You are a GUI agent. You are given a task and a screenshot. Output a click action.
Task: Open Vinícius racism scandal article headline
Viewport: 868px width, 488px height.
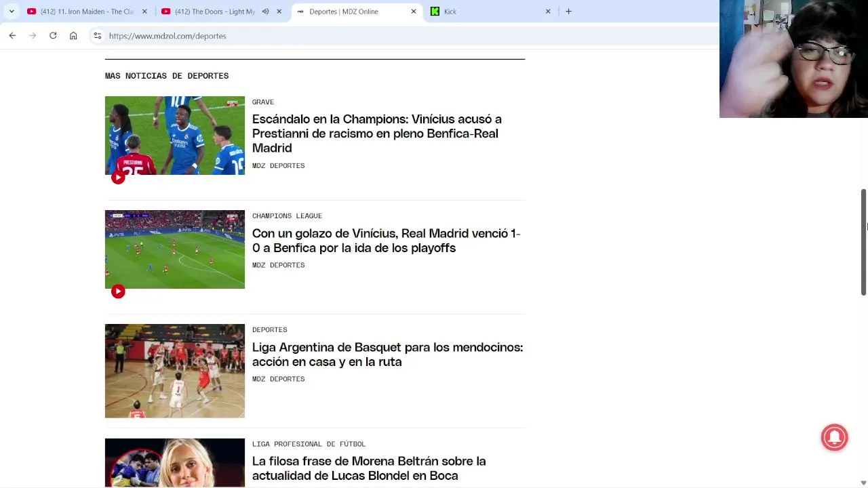coord(377,134)
